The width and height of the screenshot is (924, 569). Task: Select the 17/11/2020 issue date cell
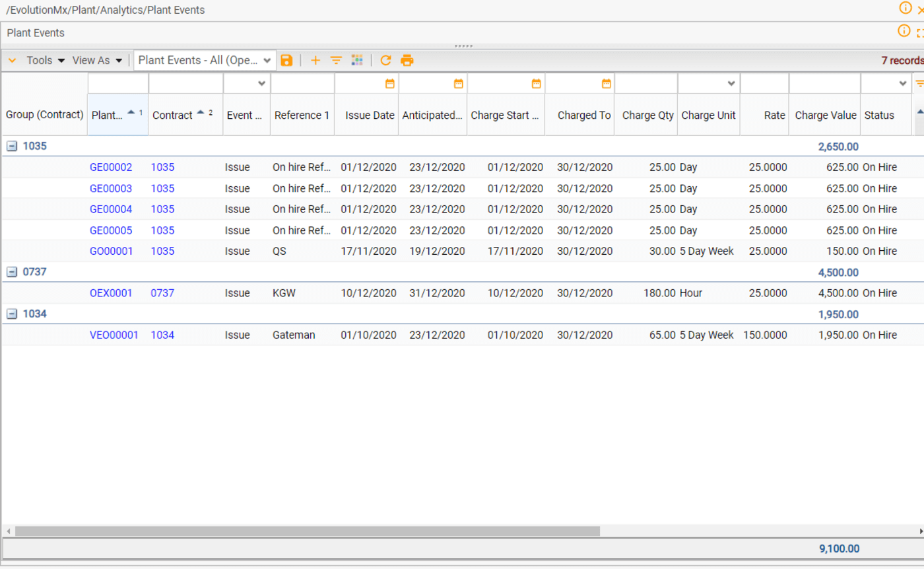click(x=366, y=251)
